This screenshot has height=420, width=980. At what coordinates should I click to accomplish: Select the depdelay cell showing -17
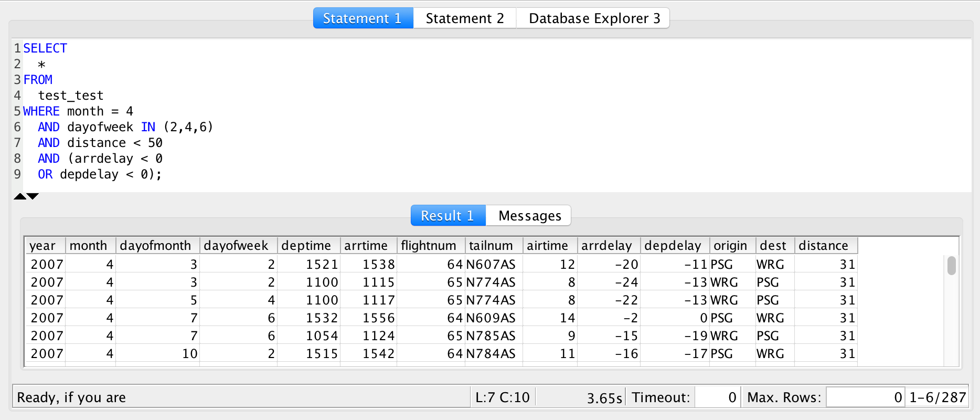pos(675,353)
